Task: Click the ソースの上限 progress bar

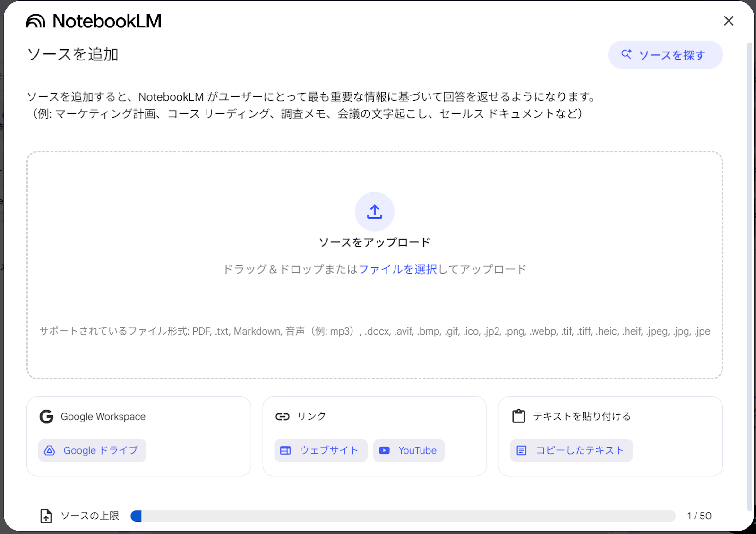Action: pyautogui.click(x=403, y=516)
